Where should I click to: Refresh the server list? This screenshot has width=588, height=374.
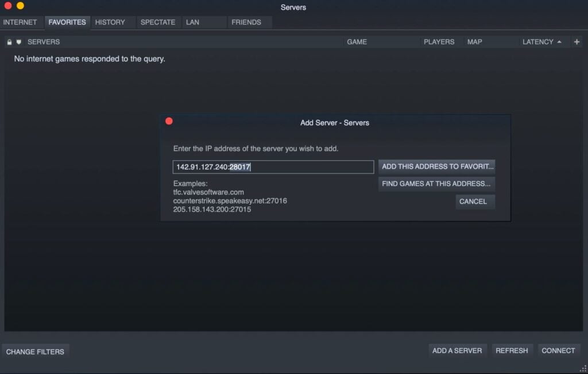[512, 350]
